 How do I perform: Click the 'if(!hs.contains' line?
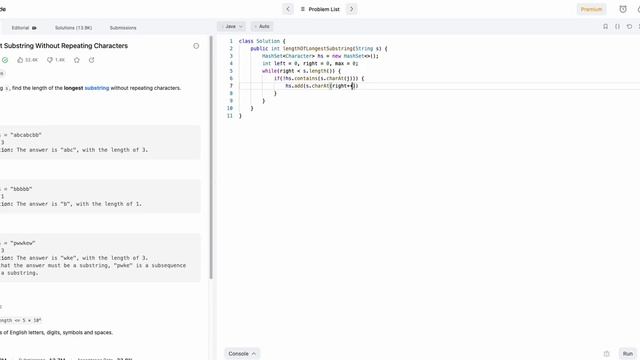pos(319,78)
